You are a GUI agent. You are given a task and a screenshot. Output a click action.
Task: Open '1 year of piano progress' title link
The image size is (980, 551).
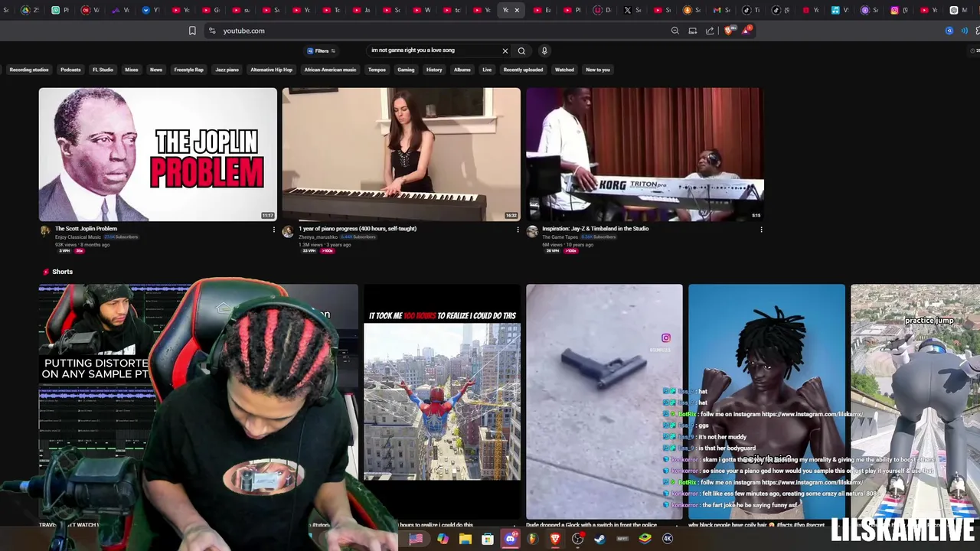pyautogui.click(x=358, y=229)
